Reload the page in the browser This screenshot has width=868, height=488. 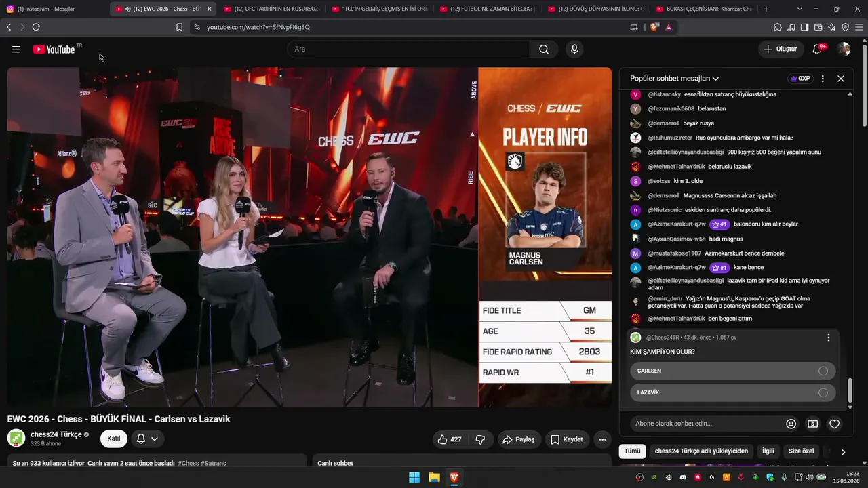point(36,27)
